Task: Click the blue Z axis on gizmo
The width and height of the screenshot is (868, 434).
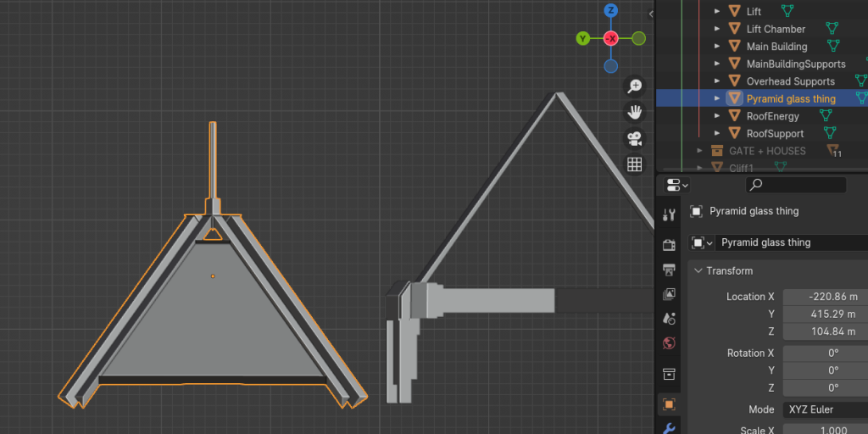Action: pyautogui.click(x=610, y=10)
